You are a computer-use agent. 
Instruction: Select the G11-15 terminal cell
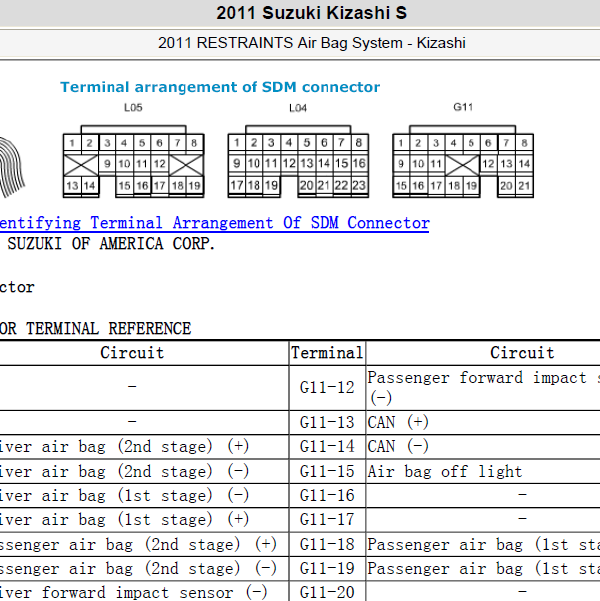coord(327,471)
